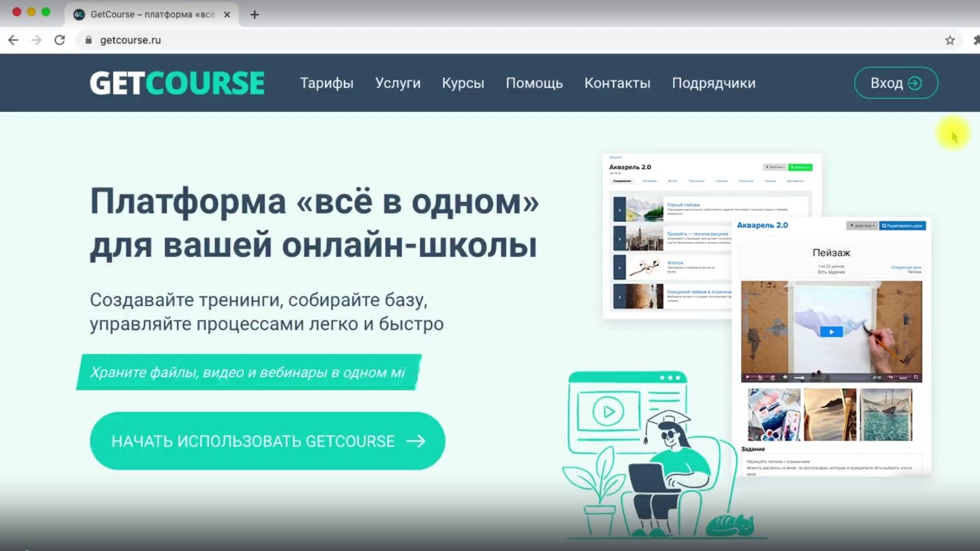Viewport: 980px width, 551px height.
Task: Click the GetCourse logo in the site header
Action: [176, 83]
